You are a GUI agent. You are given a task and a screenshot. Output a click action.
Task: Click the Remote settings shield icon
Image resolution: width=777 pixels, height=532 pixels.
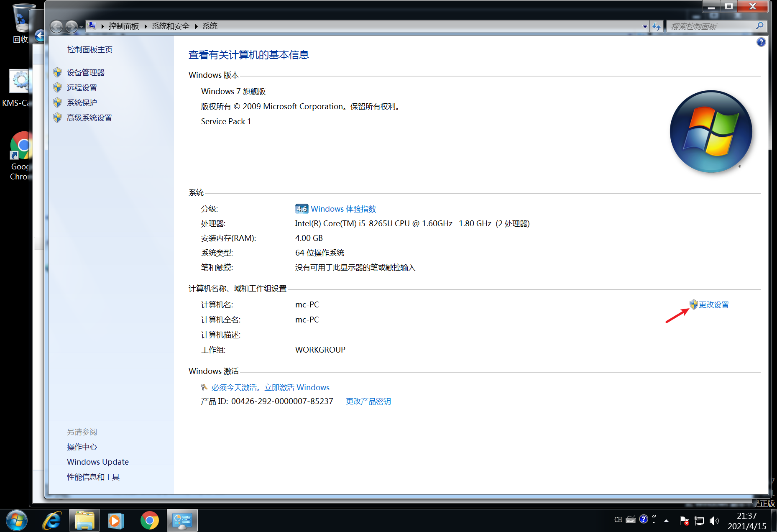pos(58,87)
